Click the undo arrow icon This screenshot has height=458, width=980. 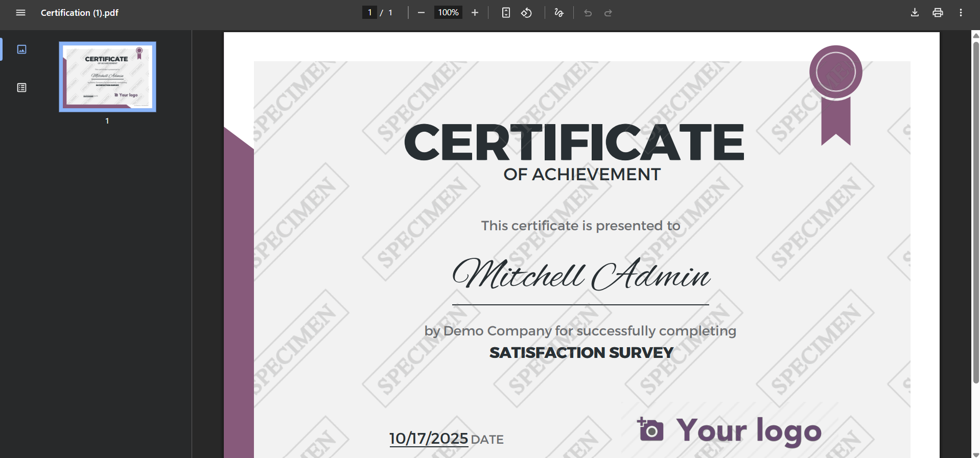click(x=588, y=13)
